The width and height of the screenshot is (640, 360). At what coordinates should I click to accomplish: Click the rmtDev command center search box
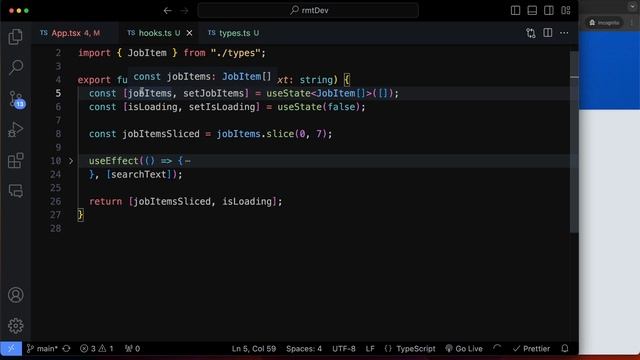pos(308,11)
